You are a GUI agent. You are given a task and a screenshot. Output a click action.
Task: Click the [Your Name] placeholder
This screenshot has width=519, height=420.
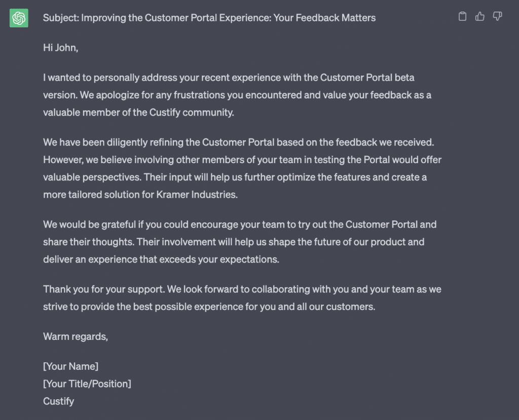point(70,366)
